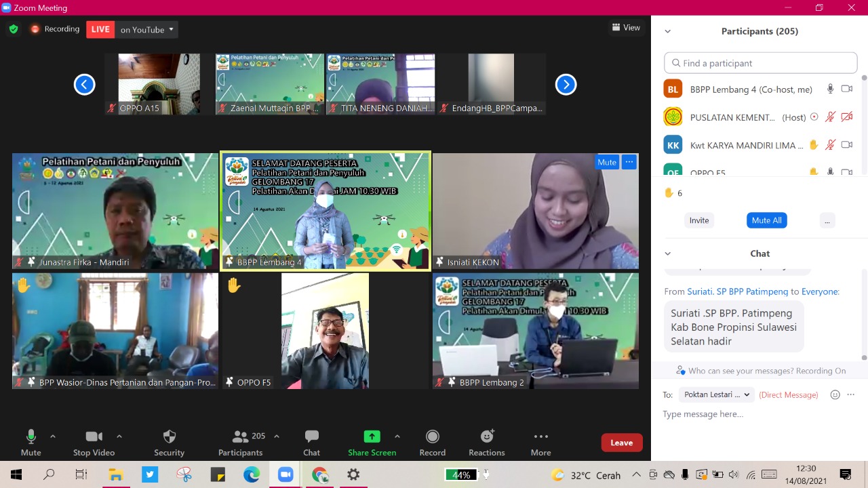The height and width of the screenshot is (488, 868).
Task: Open the View layout menu
Action: tap(626, 28)
